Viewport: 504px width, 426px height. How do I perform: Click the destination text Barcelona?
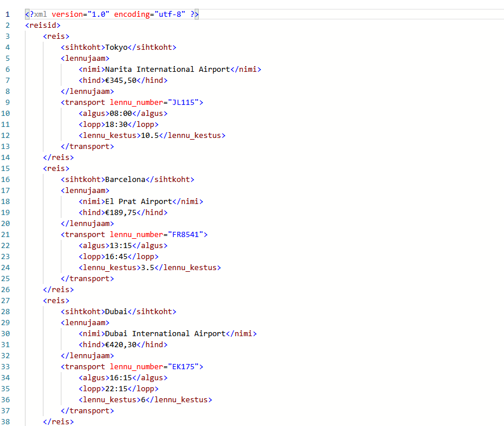tap(125, 180)
